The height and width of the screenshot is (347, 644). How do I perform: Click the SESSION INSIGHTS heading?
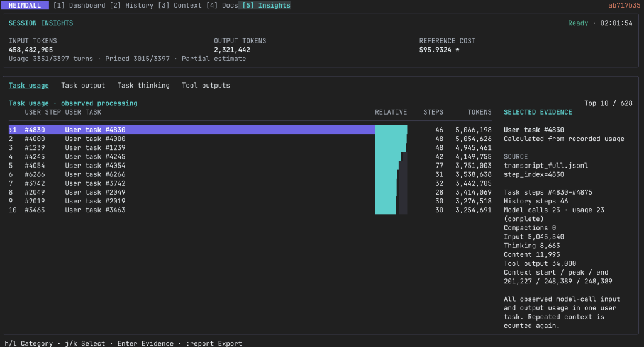point(41,23)
